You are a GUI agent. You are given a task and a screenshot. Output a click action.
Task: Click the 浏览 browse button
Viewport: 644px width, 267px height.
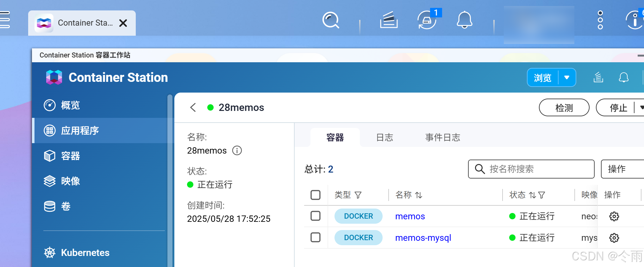pos(543,78)
